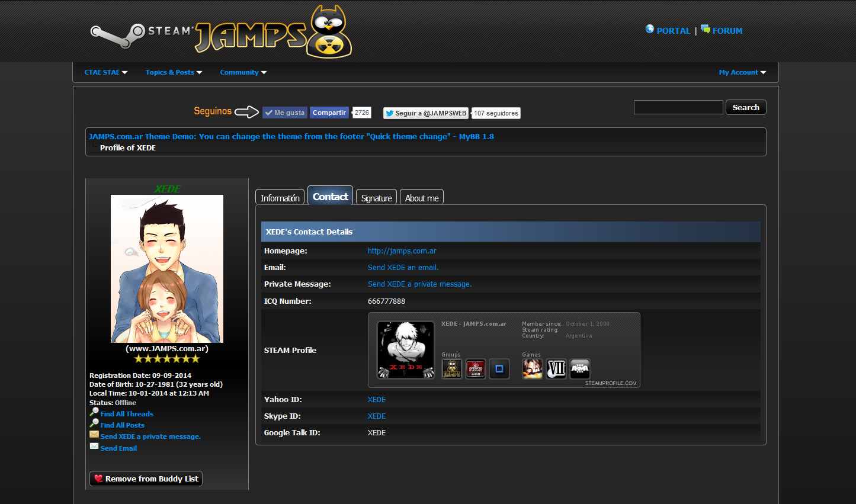Click the ARMA game icon in Steam profile
The width and height of the screenshot is (856, 504).
[579, 369]
